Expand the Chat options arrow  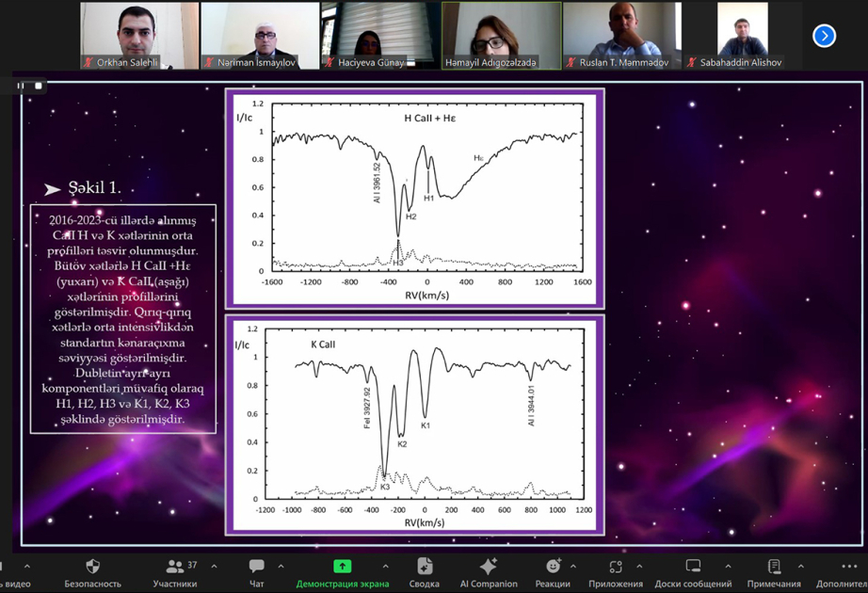pos(281,567)
